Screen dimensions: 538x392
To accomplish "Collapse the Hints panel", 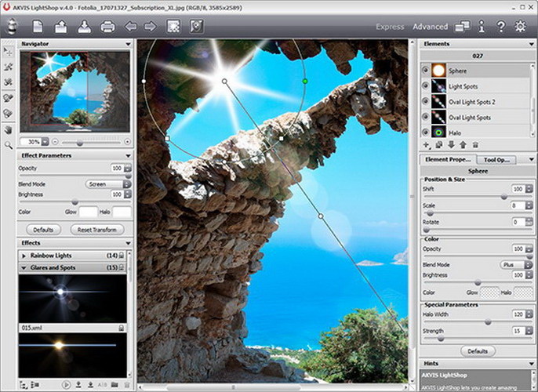I will tap(532, 364).
